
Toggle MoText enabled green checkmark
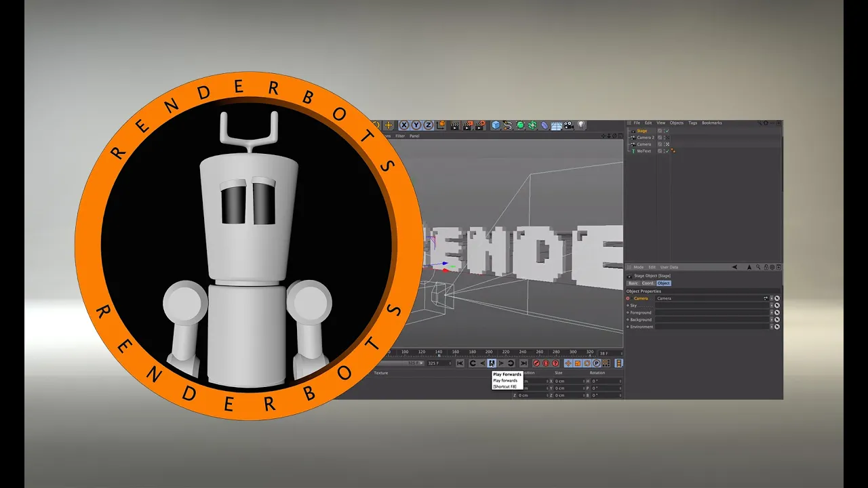[x=667, y=151]
